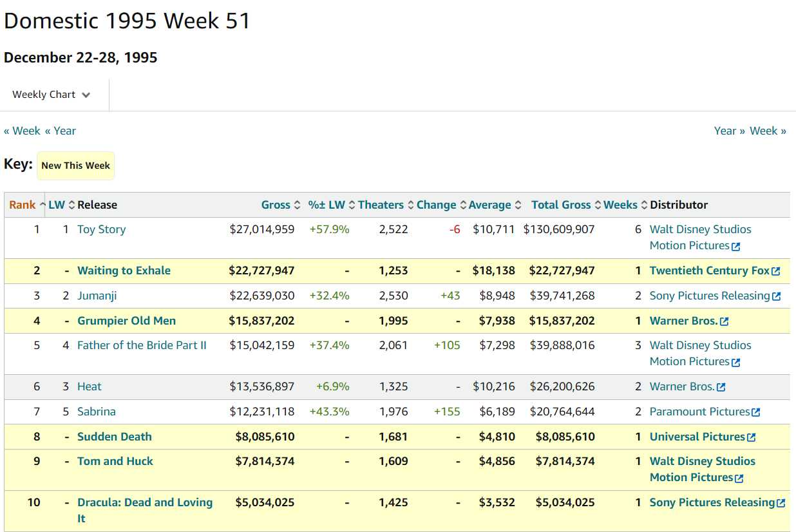Expand the Weekly Chart dropdown
Screen dimensions: 796x532
tap(52, 95)
